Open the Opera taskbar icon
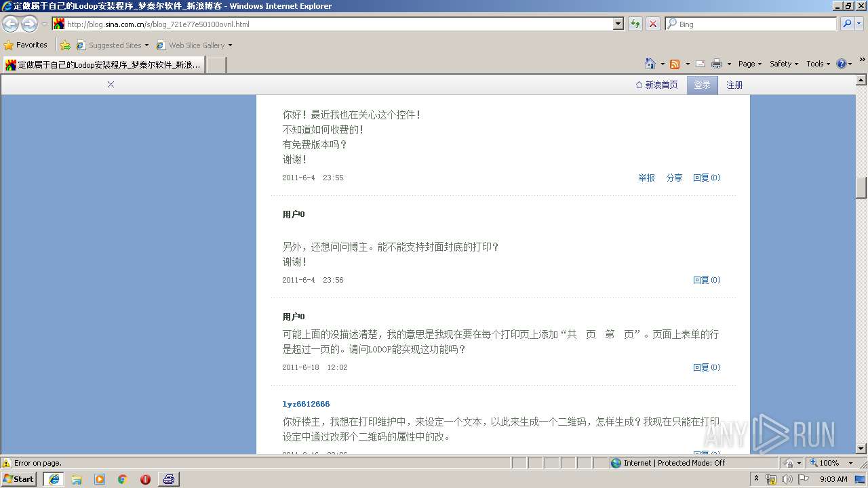The width and height of the screenshot is (868, 488). 145,479
